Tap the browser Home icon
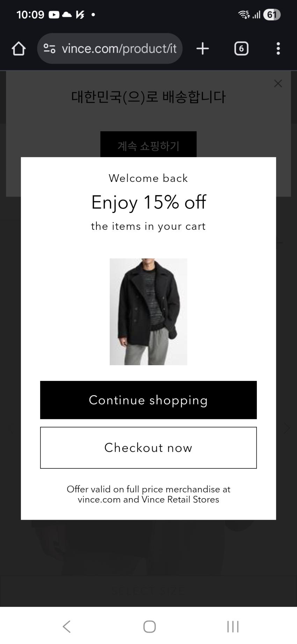This screenshot has height=644, width=297. pos(19,49)
